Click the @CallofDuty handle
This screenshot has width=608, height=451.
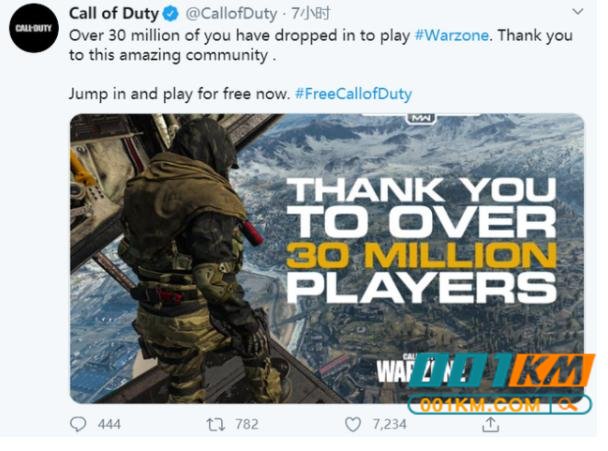(x=231, y=14)
